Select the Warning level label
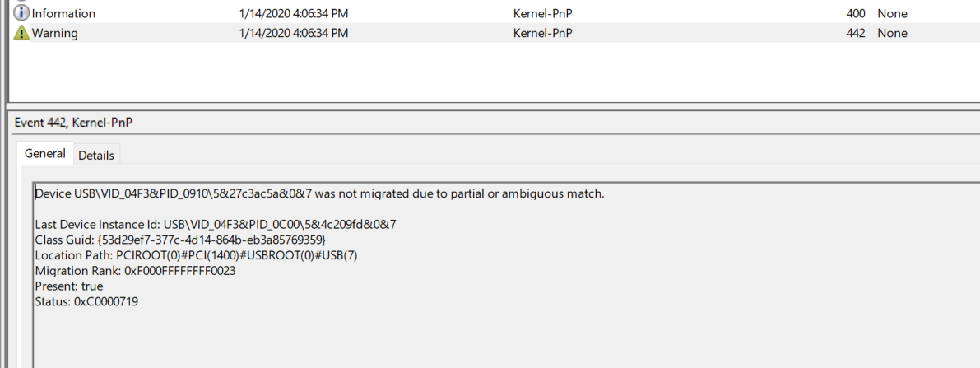The width and height of the screenshot is (980, 368). (58, 33)
